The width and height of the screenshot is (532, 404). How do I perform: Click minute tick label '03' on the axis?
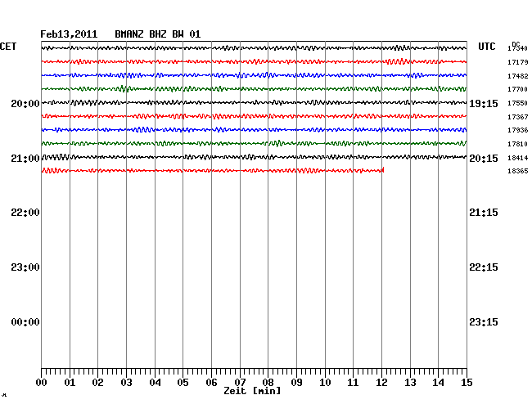coord(126,383)
